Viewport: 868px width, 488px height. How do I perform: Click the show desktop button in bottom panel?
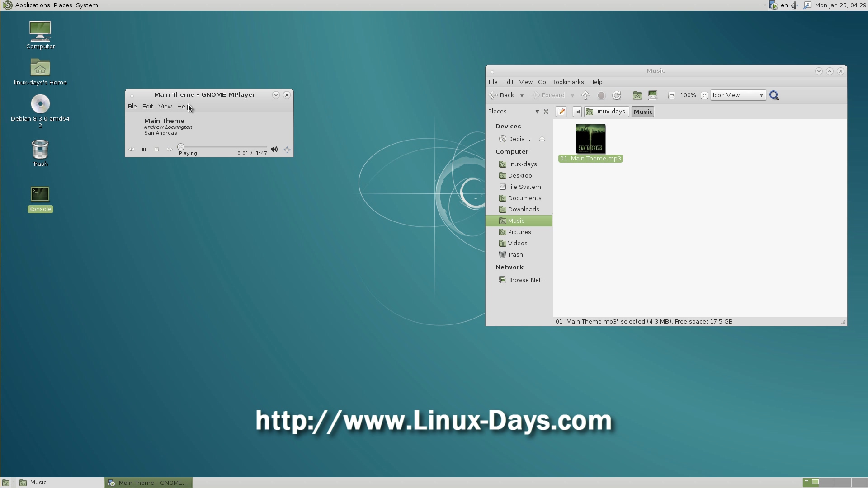click(6, 483)
